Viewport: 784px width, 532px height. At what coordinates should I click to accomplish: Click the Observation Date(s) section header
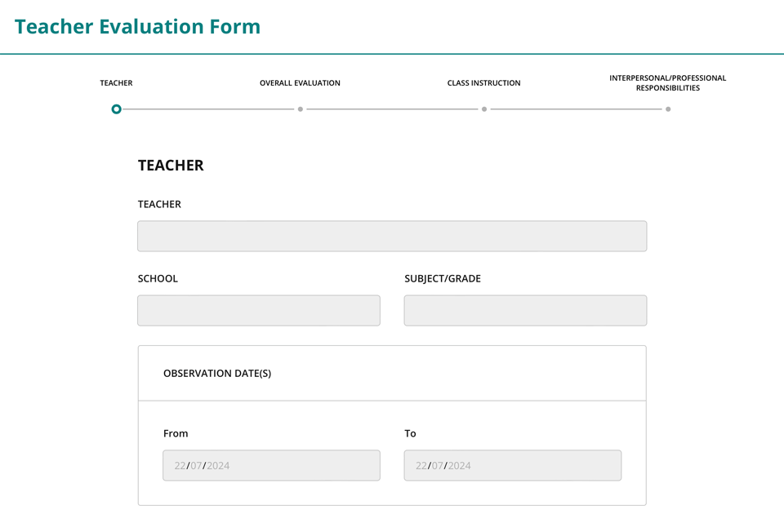tap(217, 374)
